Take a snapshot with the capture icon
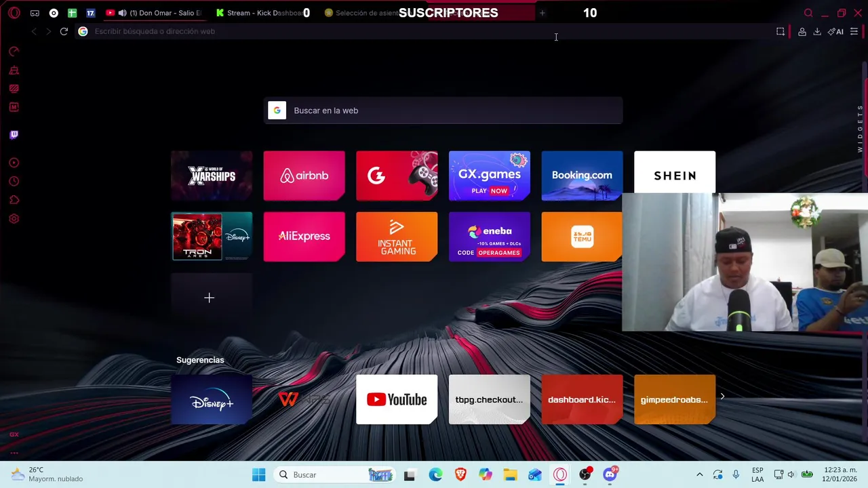This screenshot has width=868, height=488. (x=781, y=31)
